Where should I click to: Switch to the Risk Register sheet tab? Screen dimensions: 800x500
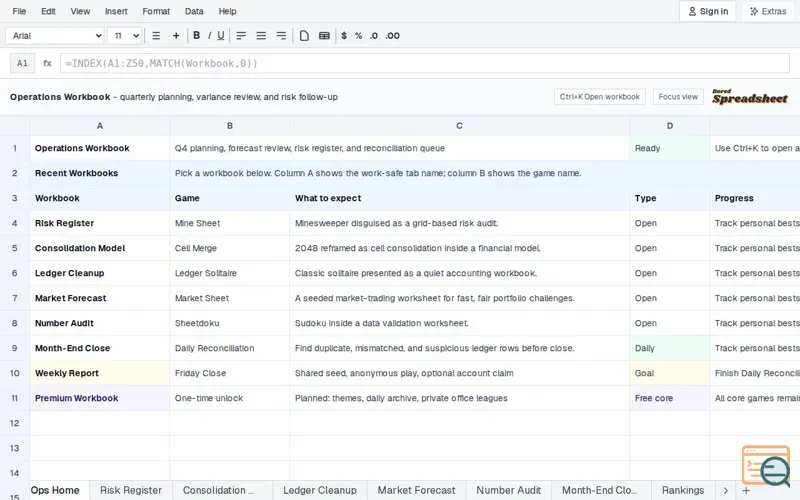131,490
